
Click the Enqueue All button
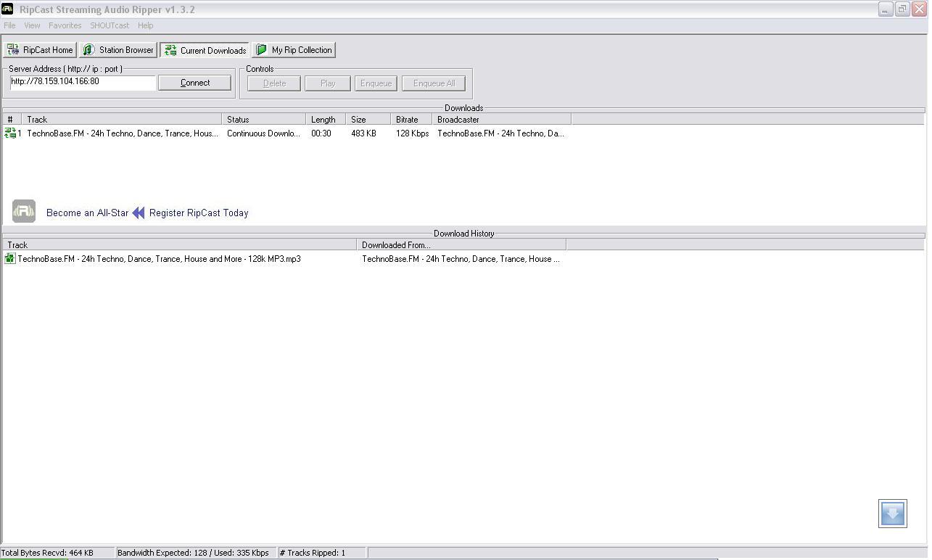click(x=434, y=83)
